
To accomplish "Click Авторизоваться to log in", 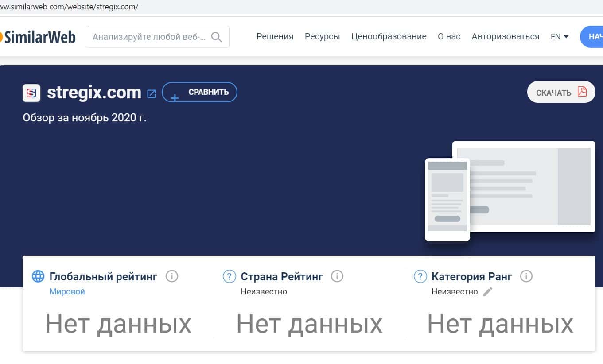I will [506, 37].
